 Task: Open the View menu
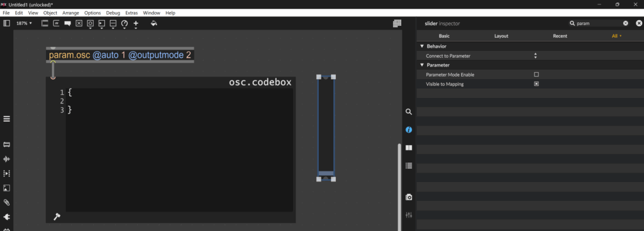tap(33, 13)
